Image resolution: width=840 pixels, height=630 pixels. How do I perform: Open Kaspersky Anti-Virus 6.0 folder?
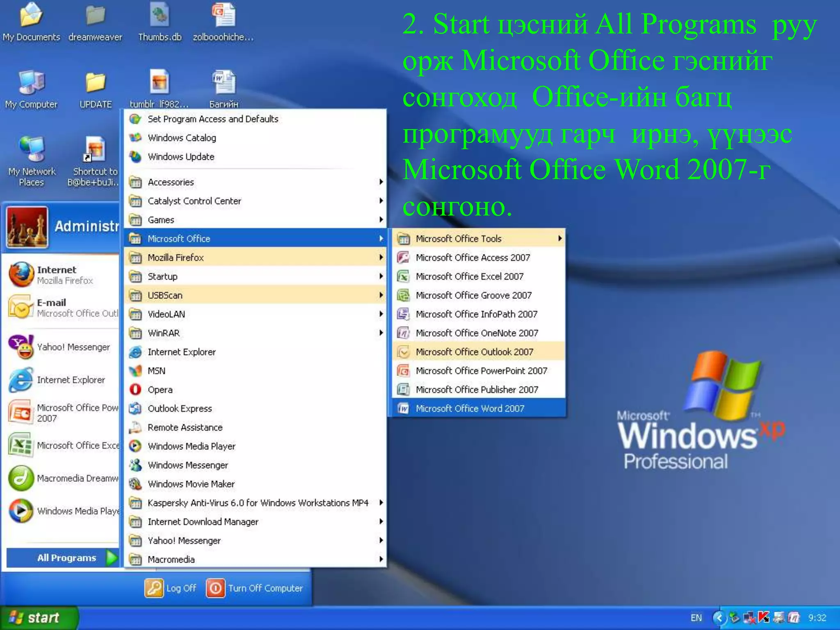[255, 503]
